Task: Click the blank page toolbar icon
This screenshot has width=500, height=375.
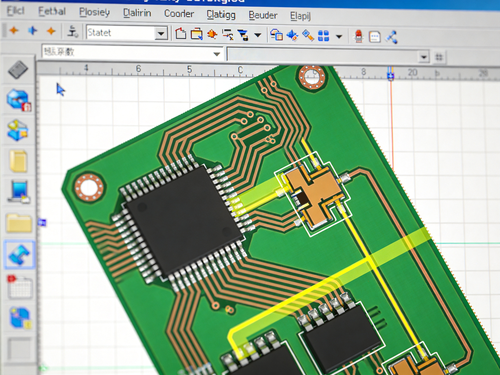Action: pos(181,34)
